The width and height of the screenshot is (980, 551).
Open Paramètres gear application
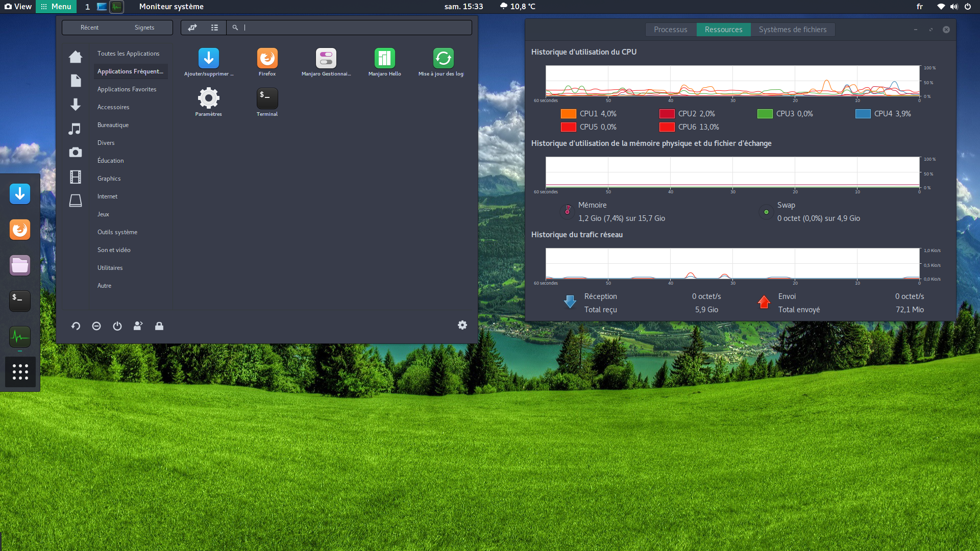tap(209, 98)
